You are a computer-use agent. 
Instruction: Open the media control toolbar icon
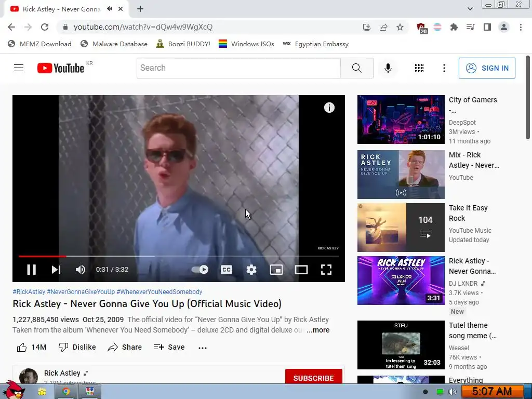tap(471, 27)
